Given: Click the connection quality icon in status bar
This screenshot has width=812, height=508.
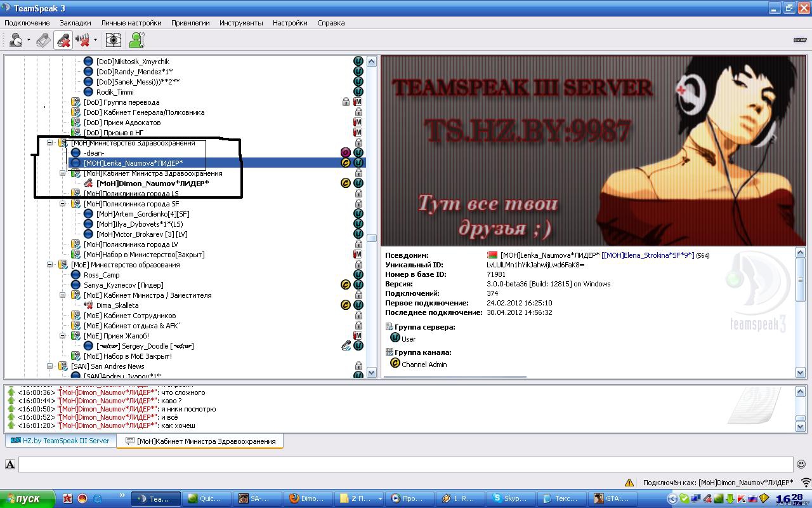Looking at the screenshot, I should coord(806,483).
